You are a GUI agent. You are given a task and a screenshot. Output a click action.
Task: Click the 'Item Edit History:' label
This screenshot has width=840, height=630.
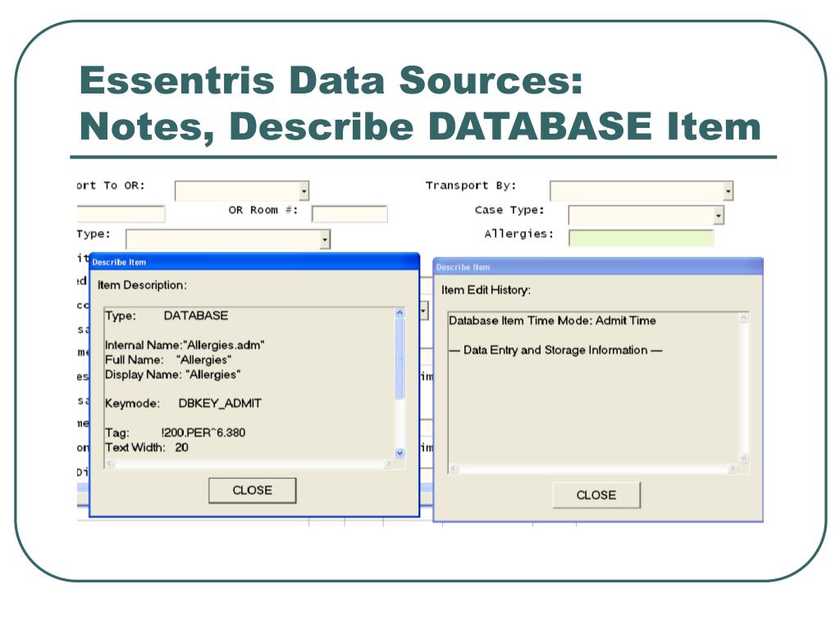coord(486,290)
